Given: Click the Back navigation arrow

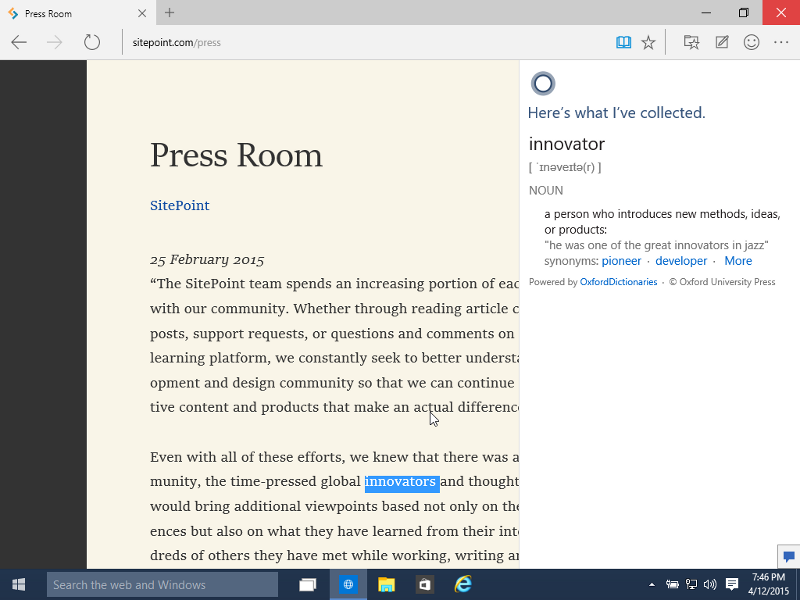Looking at the screenshot, I should click(19, 42).
